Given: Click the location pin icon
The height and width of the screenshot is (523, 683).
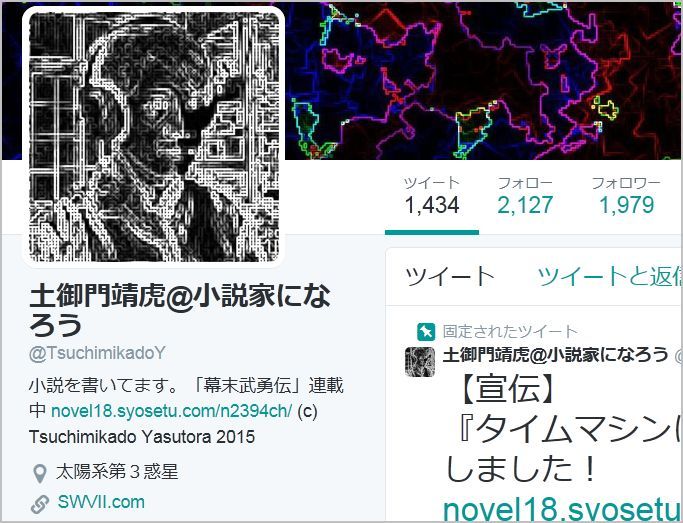Looking at the screenshot, I should [40, 473].
